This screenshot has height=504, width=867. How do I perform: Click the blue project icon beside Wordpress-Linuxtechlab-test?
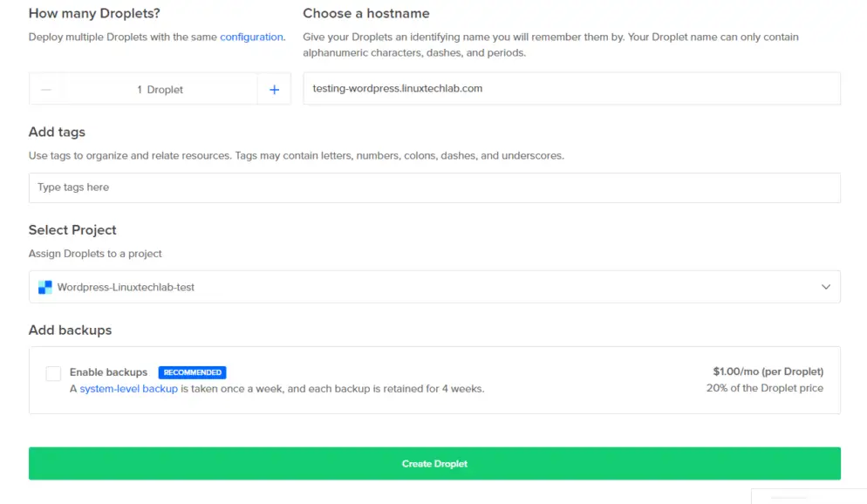click(x=45, y=287)
